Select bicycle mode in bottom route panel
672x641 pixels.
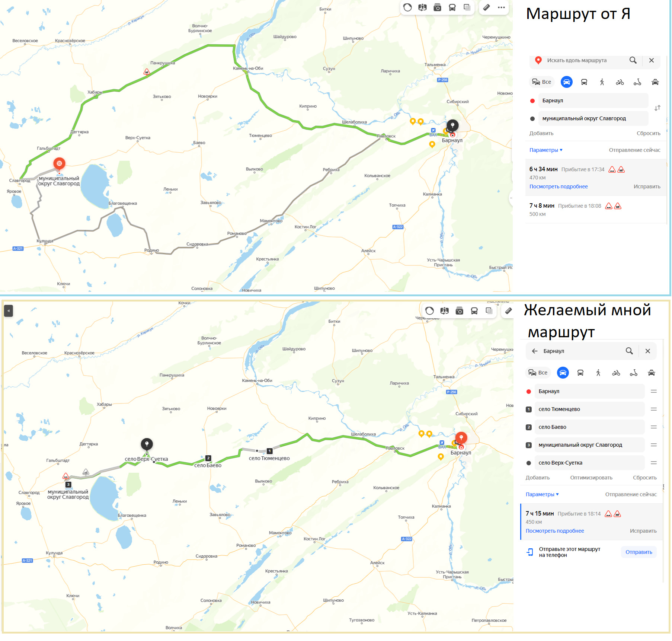(616, 373)
